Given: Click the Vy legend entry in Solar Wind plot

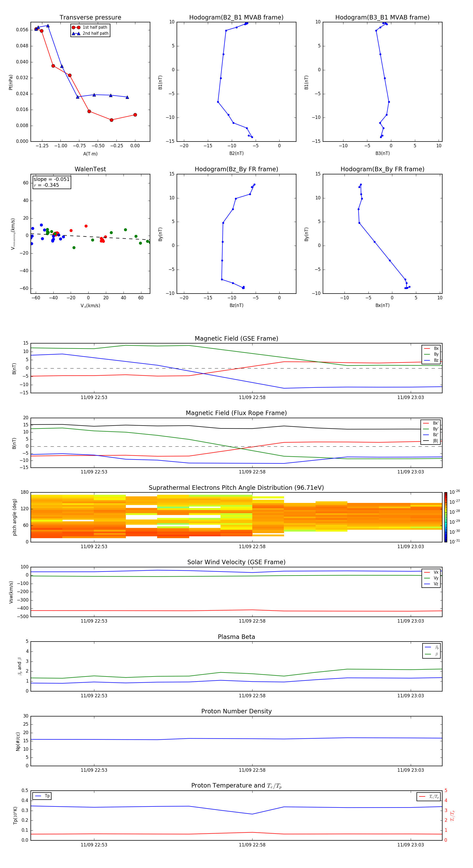Looking at the screenshot, I should [x=431, y=578].
